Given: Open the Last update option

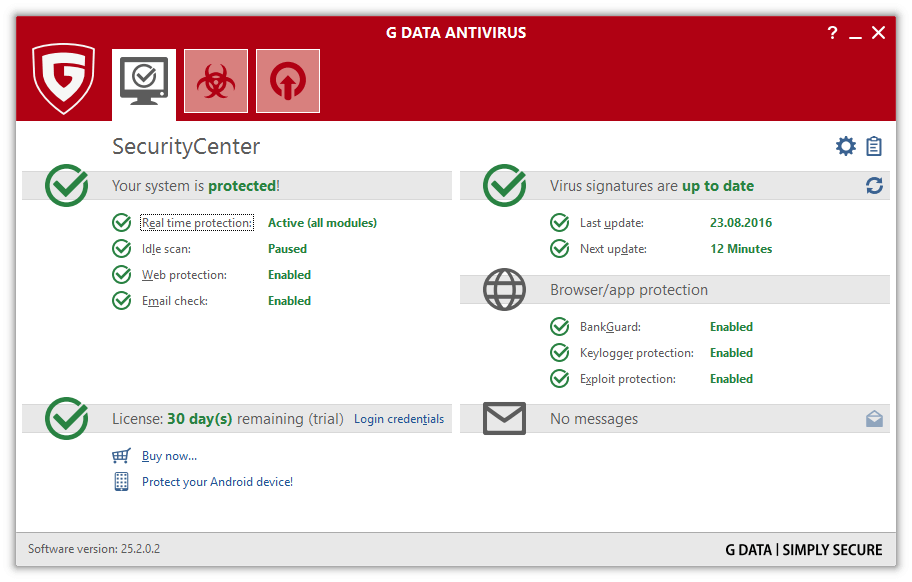Looking at the screenshot, I should (612, 223).
